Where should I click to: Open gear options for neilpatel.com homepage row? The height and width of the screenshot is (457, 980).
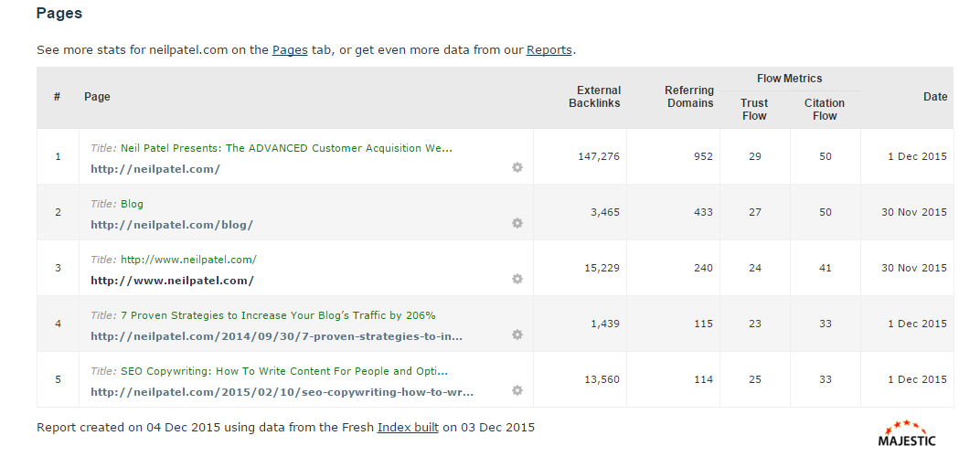click(517, 167)
